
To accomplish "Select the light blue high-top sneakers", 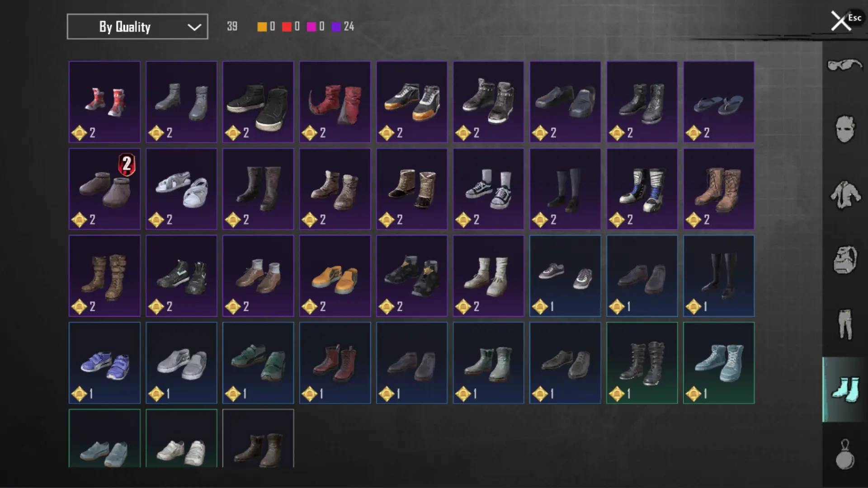I will (x=719, y=363).
